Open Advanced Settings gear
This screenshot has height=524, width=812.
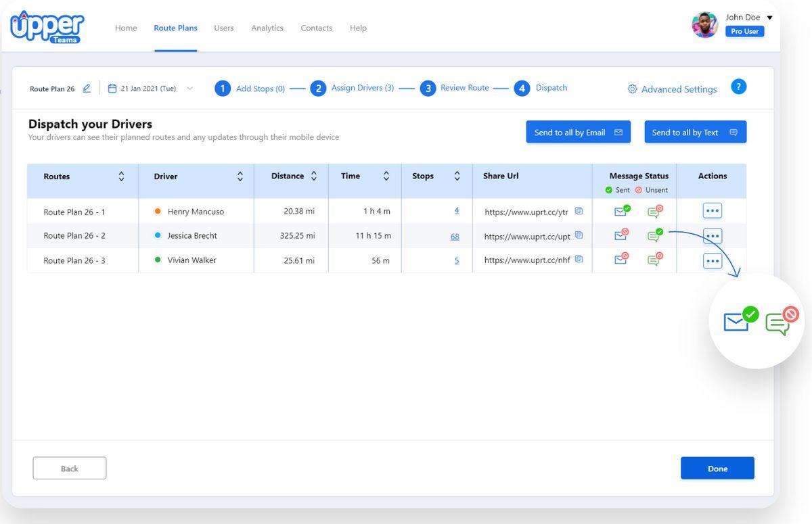pyautogui.click(x=632, y=89)
